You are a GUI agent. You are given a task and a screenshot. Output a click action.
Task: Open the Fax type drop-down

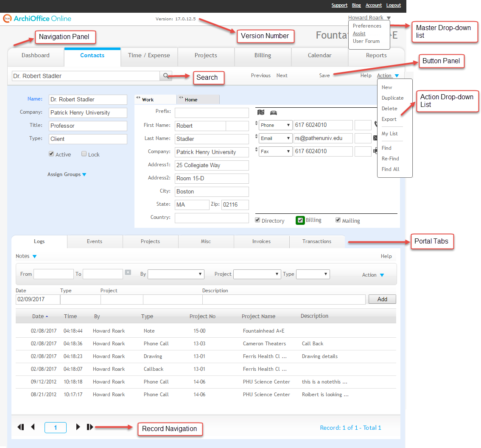[275, 151]
